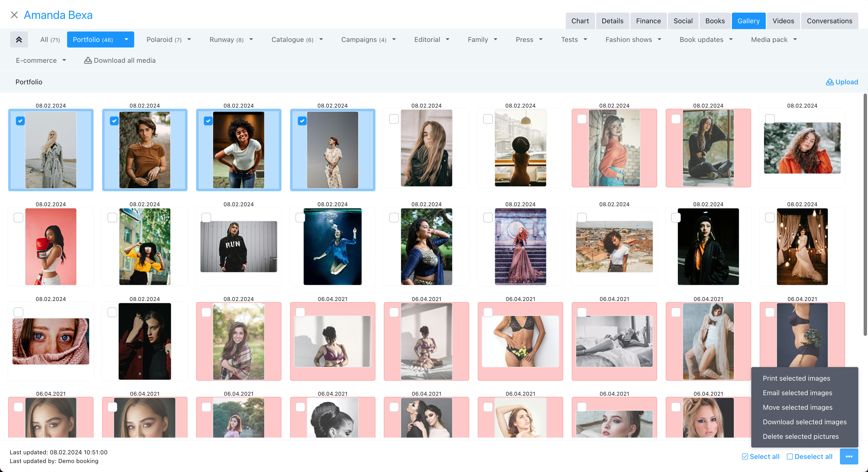Uncheck the floral dress grey backdrop photo

(302, 121)
